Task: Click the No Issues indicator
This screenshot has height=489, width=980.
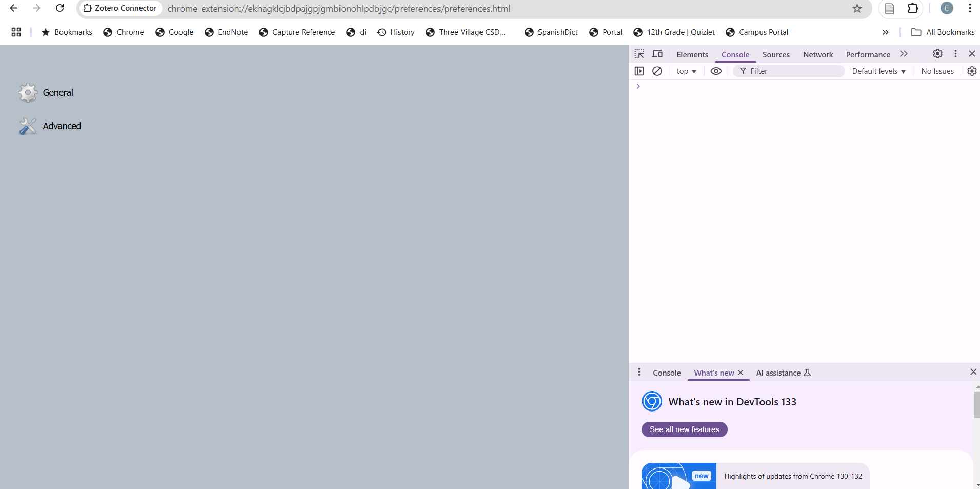Action: (937, 71)
